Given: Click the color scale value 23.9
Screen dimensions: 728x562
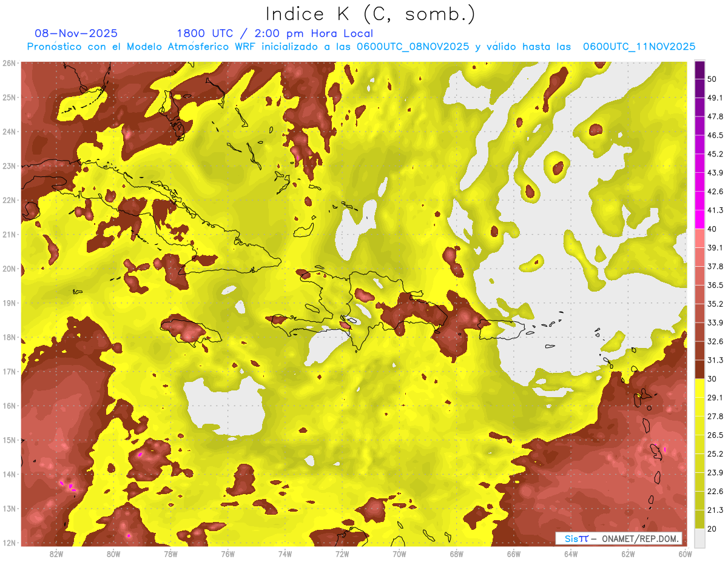Looking at the screenshot, I should [715, 473].
